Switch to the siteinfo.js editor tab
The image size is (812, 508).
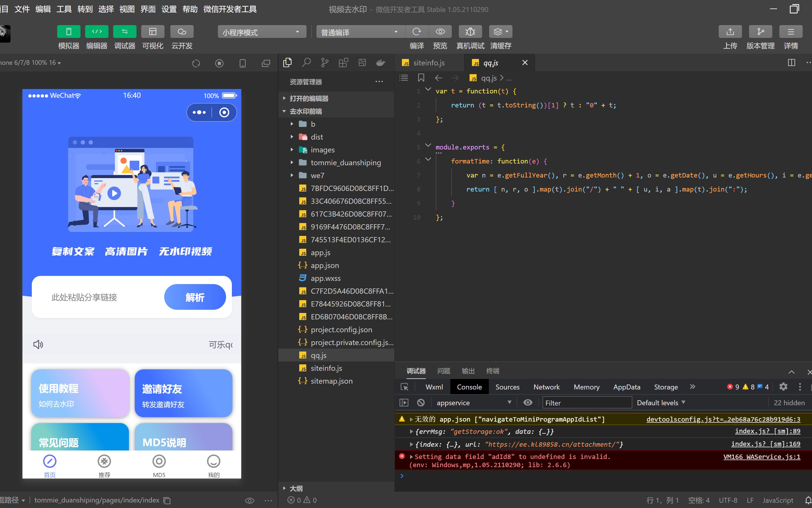point(429,63)
